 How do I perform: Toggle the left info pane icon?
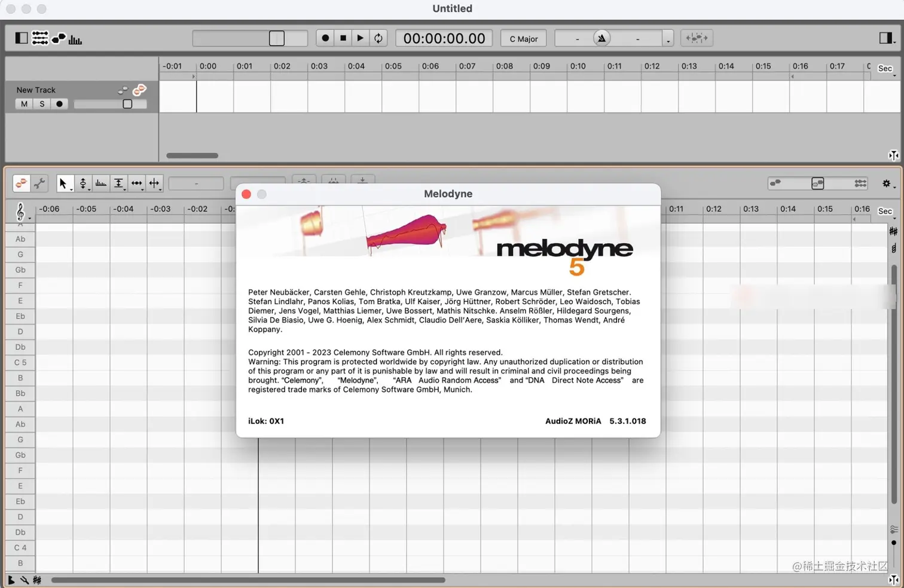[x=22, y=38]
